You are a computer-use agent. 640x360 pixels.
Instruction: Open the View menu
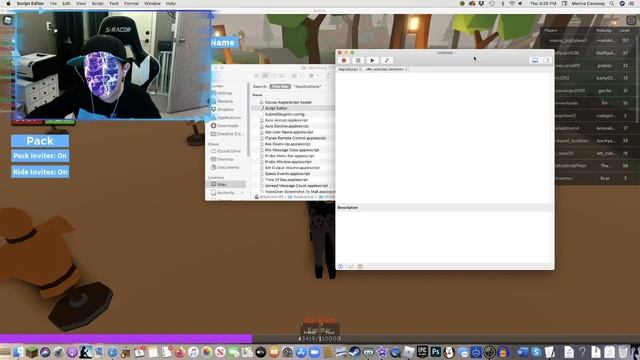tap(81, 3)
